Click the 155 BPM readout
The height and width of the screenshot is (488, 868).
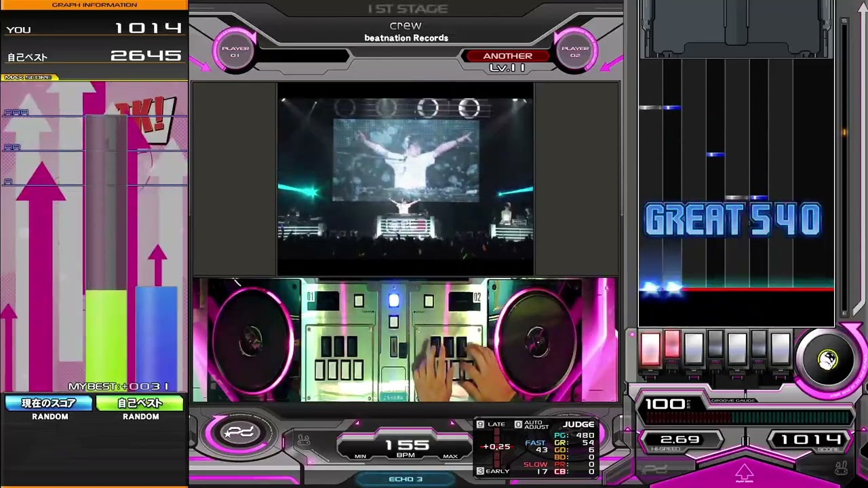[x=407, y=445]
